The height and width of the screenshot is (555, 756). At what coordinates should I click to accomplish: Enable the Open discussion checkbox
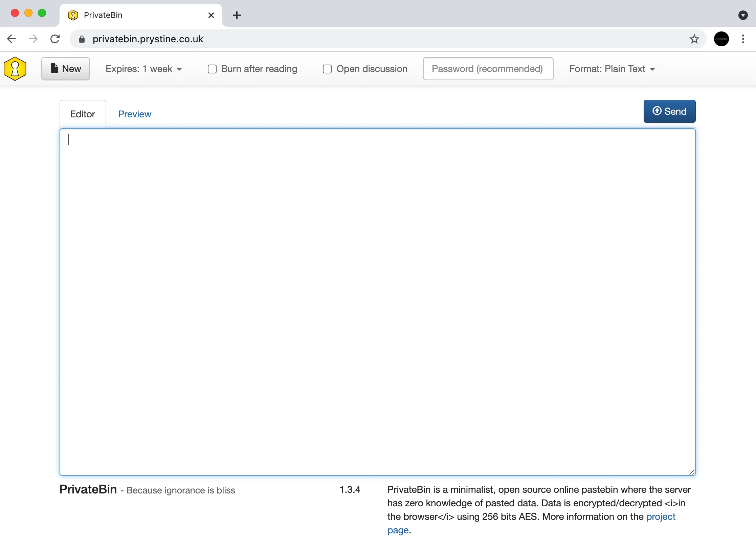click(x=327, y=69)
